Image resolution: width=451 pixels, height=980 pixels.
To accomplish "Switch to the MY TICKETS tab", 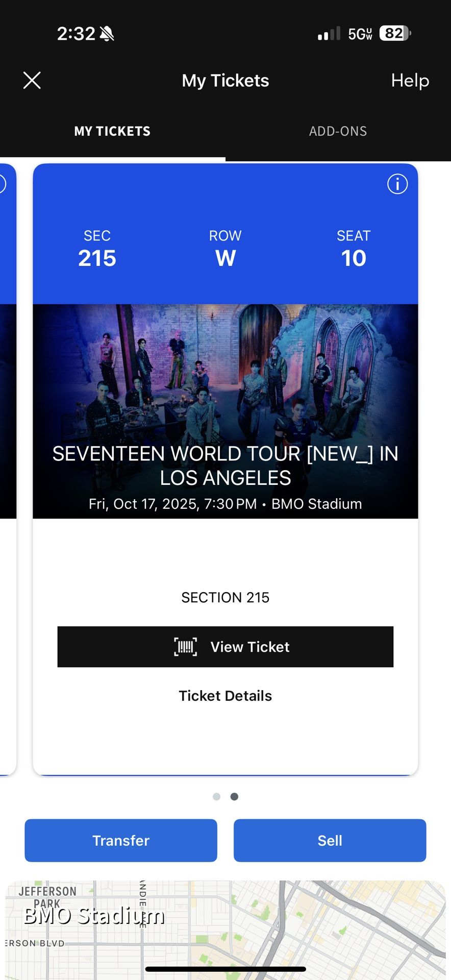I will point(112,131).
